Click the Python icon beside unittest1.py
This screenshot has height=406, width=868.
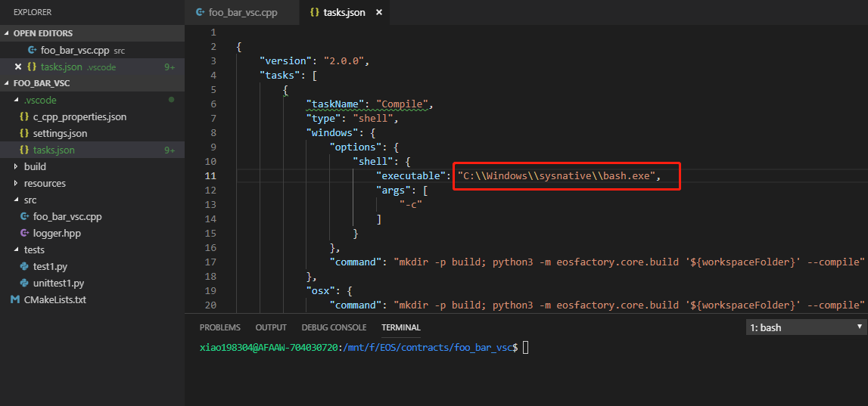(23, 283)
